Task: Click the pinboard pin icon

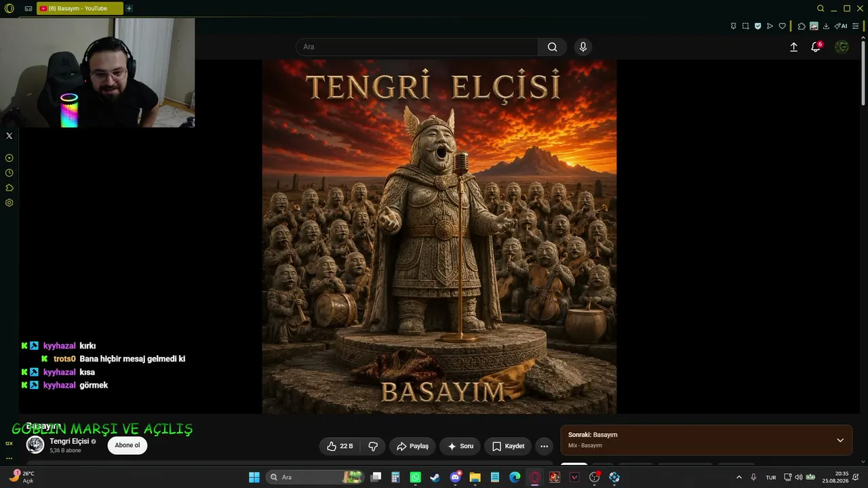Action: tap(733, 26)
